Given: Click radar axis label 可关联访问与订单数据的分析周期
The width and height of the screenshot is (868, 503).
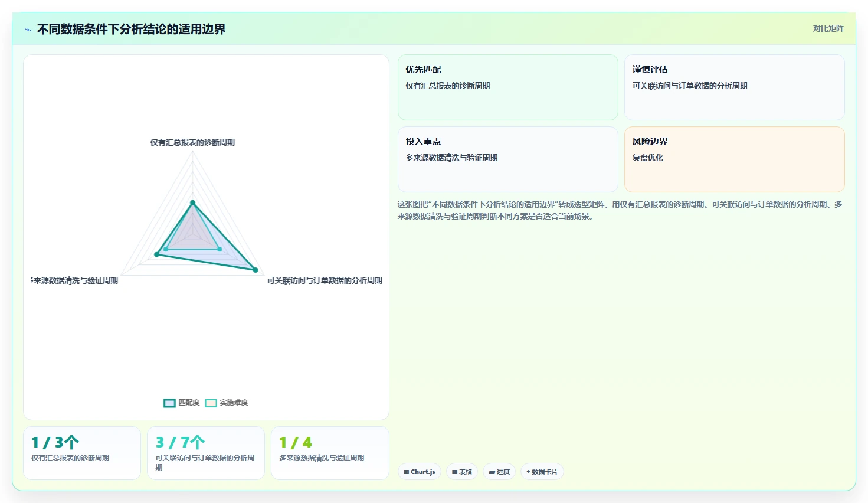Looking at the screenshot, I should pyautogui.click(x=325, y=280).
